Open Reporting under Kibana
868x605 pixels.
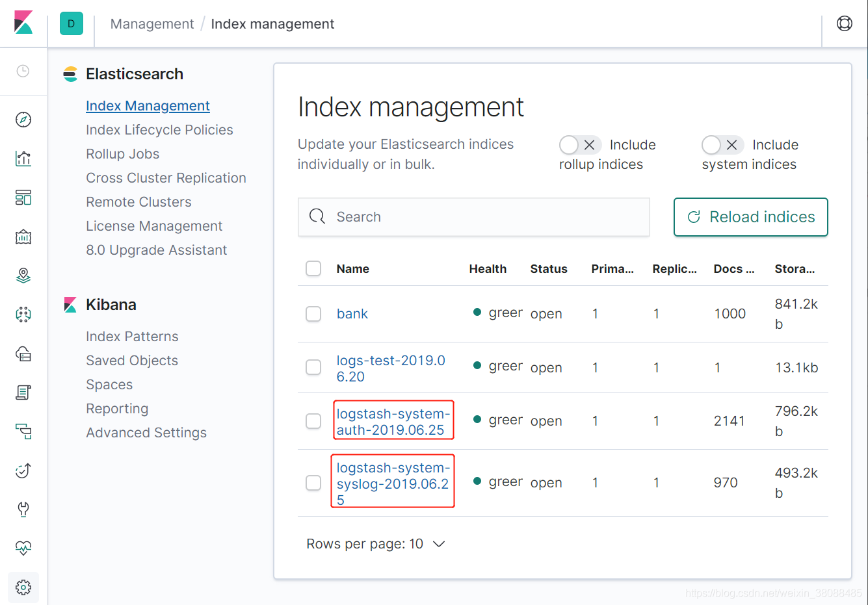pos(117,409)
